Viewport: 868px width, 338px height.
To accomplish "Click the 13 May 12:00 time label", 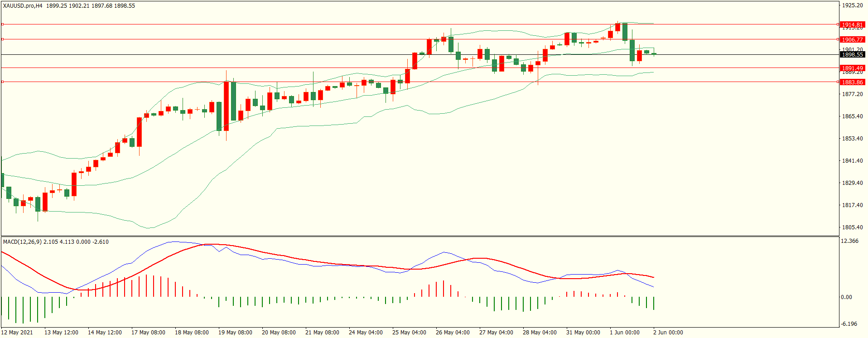I will (61, 333).
